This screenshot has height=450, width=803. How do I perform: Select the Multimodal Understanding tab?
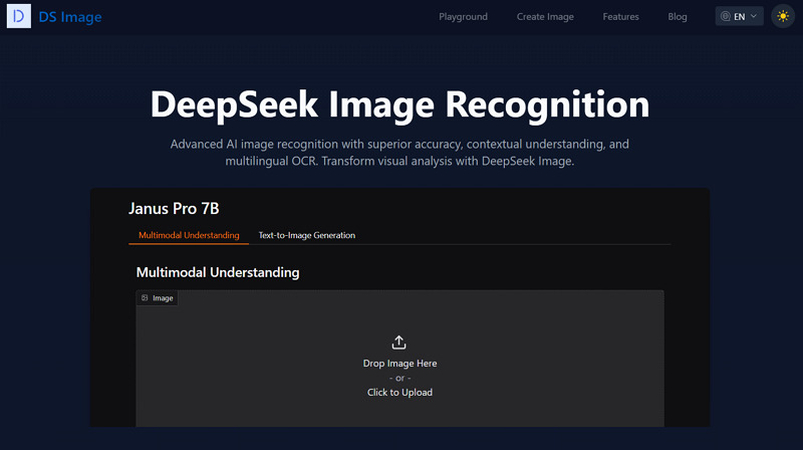(x=188, y=235)
